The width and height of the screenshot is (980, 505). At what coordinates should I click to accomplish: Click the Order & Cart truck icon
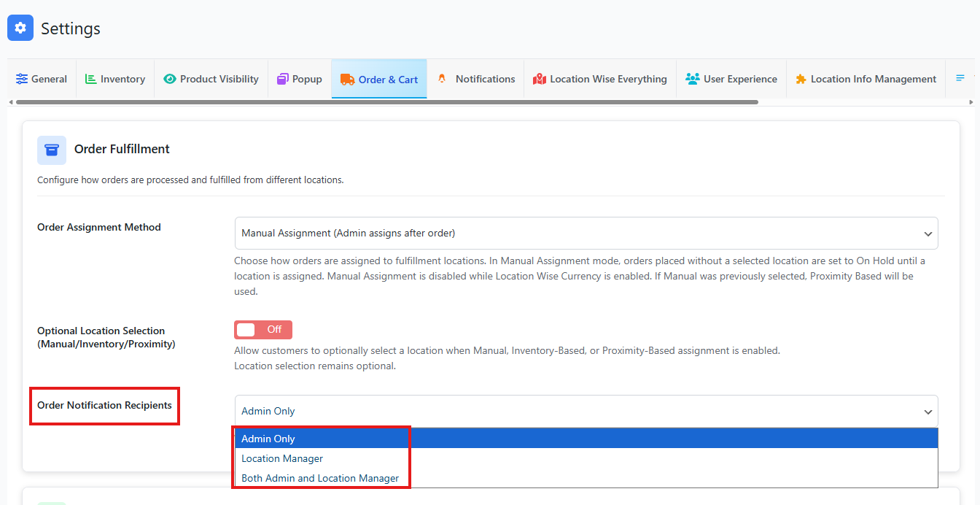pyautogui.click(x=347, y=80)
